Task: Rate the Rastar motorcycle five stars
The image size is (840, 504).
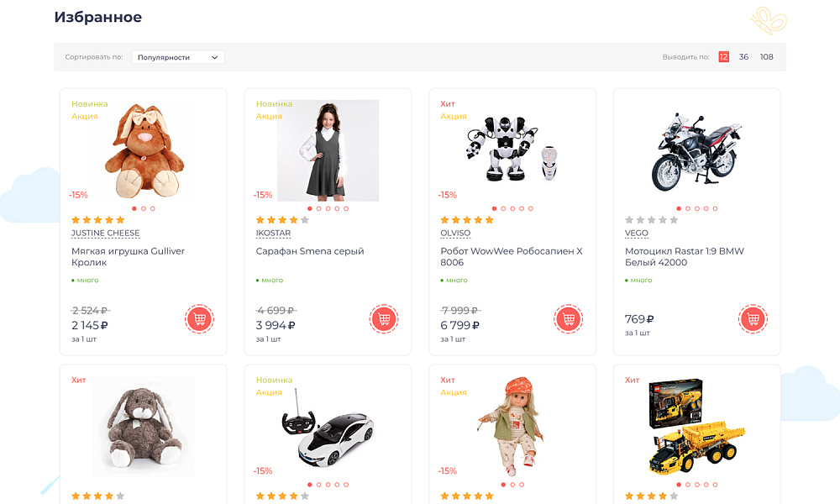Action: tap(673, 220)
